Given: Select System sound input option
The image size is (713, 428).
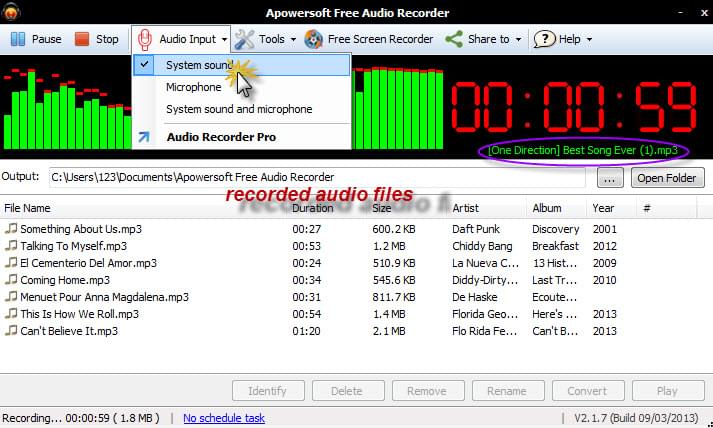Looking at the screenshot, I should point(197,65).
